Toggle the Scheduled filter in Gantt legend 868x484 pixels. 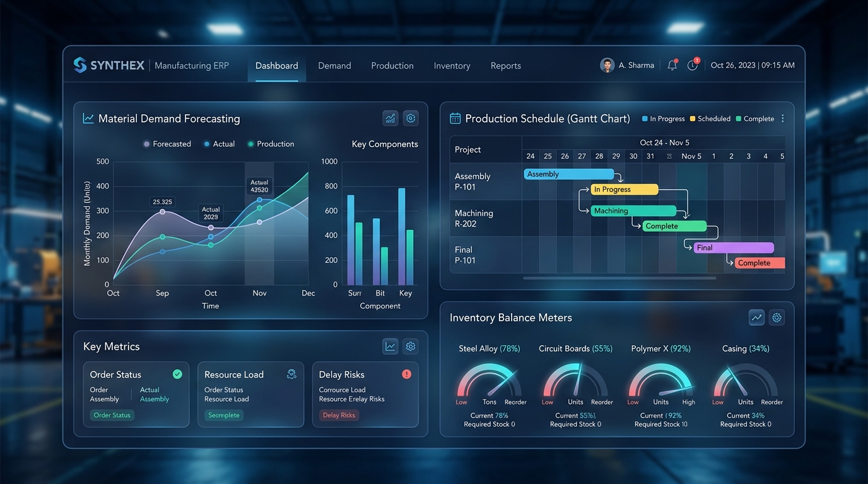click(x=710, y=118)
